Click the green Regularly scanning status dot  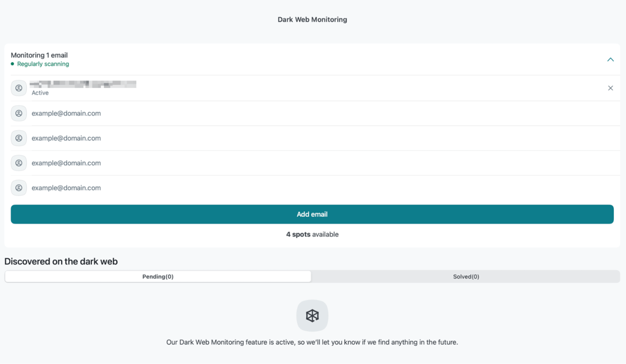[x=12, y=64]
